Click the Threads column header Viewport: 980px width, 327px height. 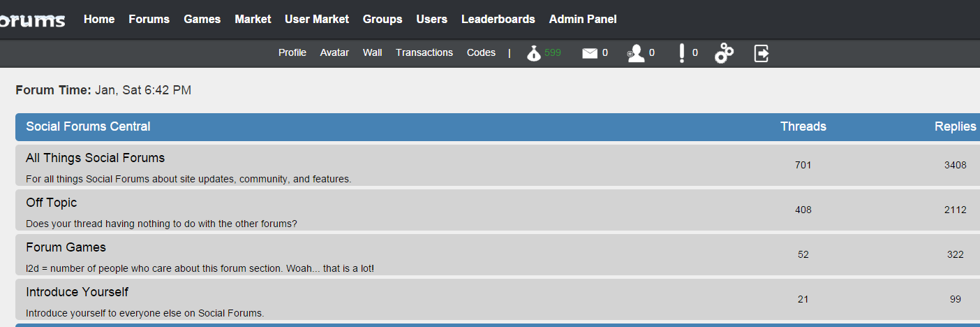[803, 126]
